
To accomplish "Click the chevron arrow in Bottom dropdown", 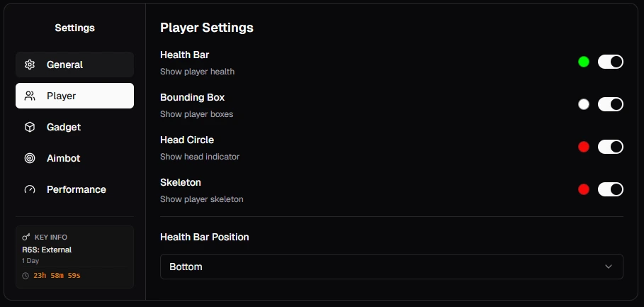I will pos(609,267).
